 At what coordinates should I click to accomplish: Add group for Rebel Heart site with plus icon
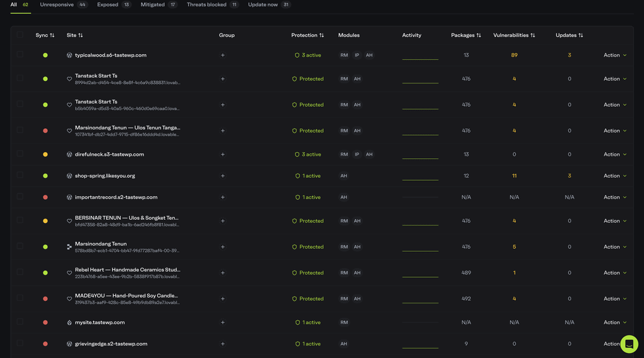(x=223, y=273)
